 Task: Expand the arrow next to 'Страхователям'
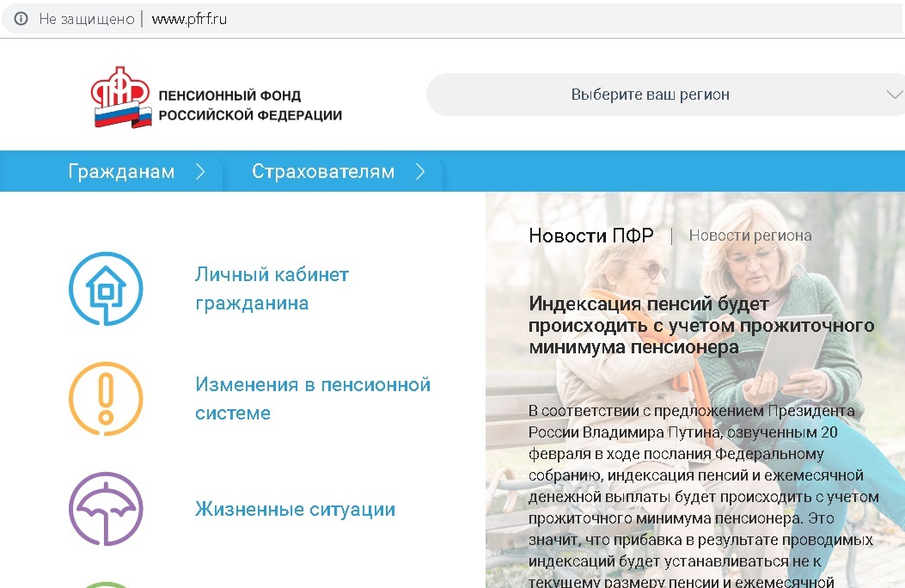point(420,172)
